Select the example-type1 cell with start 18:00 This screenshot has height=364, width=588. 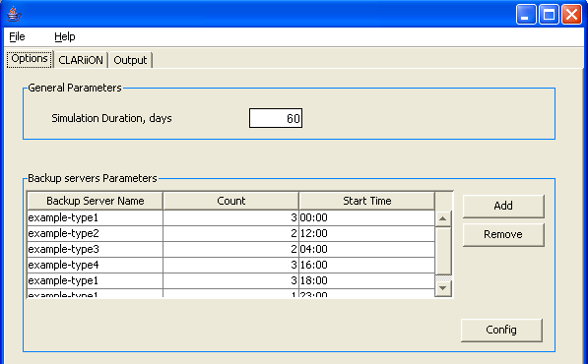(x=96, y=280)
